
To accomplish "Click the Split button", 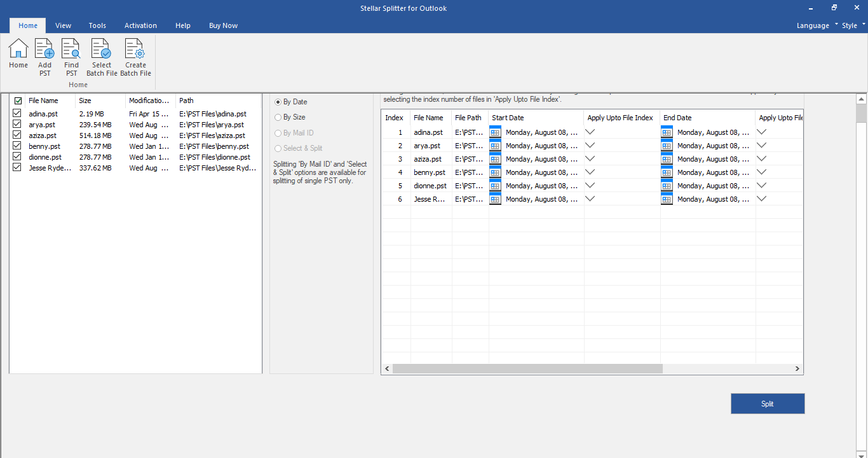I will pyautogui.click(x=768, y=404).
